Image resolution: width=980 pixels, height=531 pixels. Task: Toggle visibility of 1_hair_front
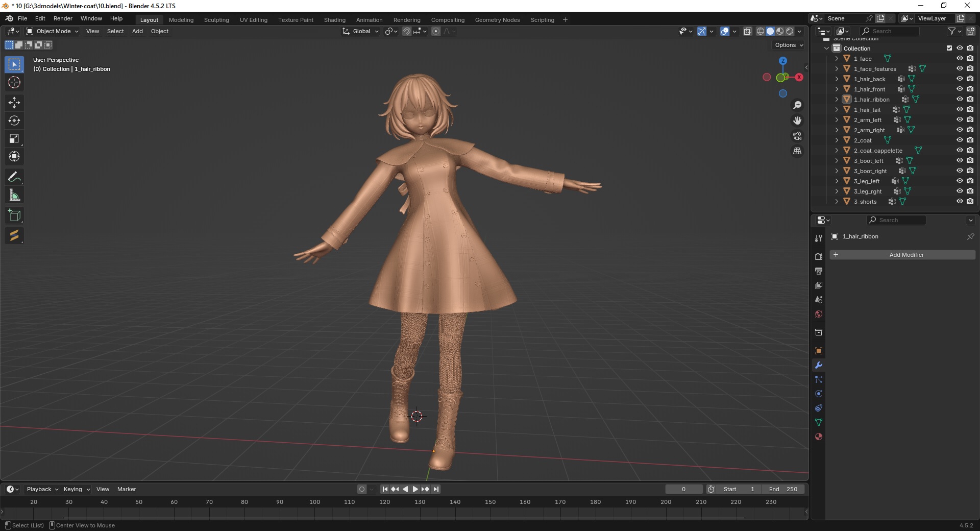click(x=960, y=89)
